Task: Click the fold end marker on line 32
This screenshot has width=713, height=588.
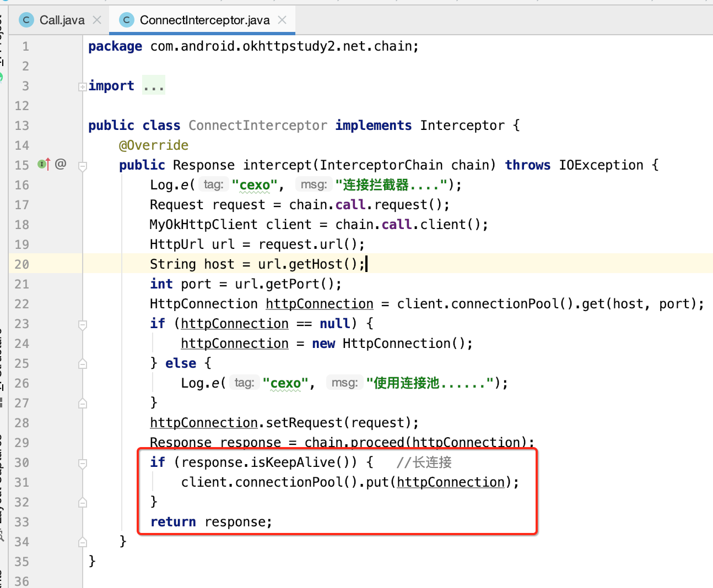Action: coord(83,503)
